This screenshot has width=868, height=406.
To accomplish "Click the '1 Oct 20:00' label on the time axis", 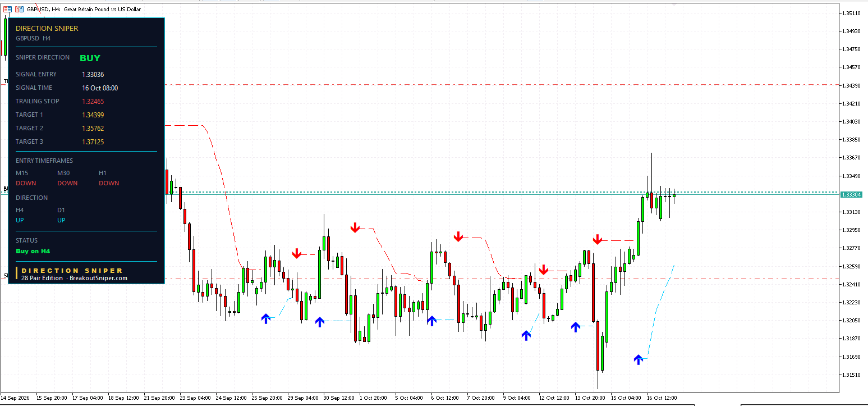I will pos(374,398).
